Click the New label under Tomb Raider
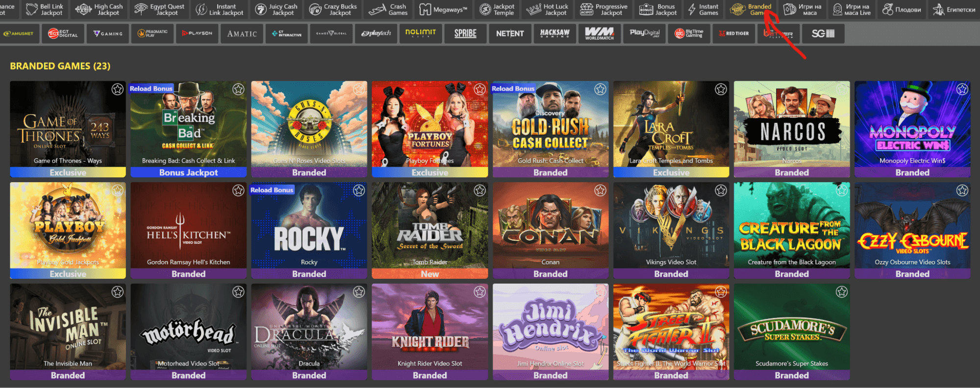Screen dimensions: 980x388 [430, 274]
